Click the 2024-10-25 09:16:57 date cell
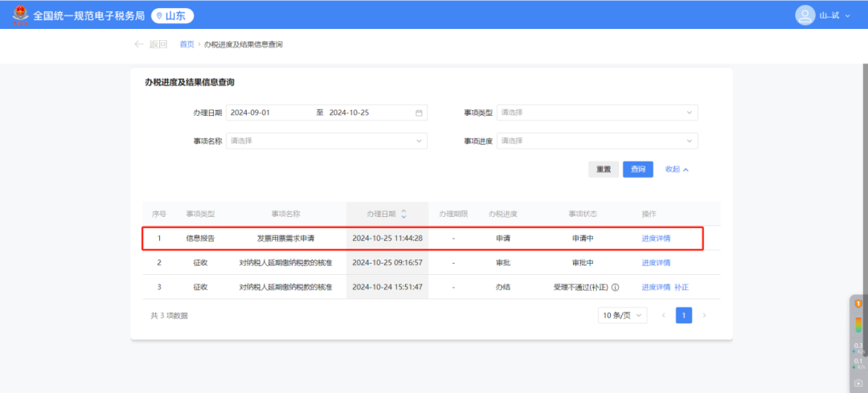The width and height of the screenshot is (868, 393). [x=387, y=262]
